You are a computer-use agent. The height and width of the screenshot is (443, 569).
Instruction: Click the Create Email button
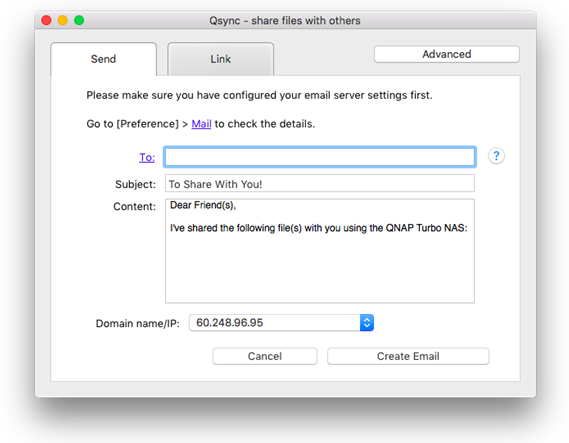point(408,356)
